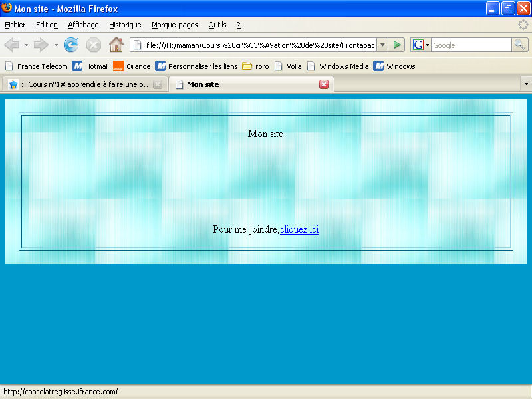Open the search engine selector dropdown

pos(427,45)
